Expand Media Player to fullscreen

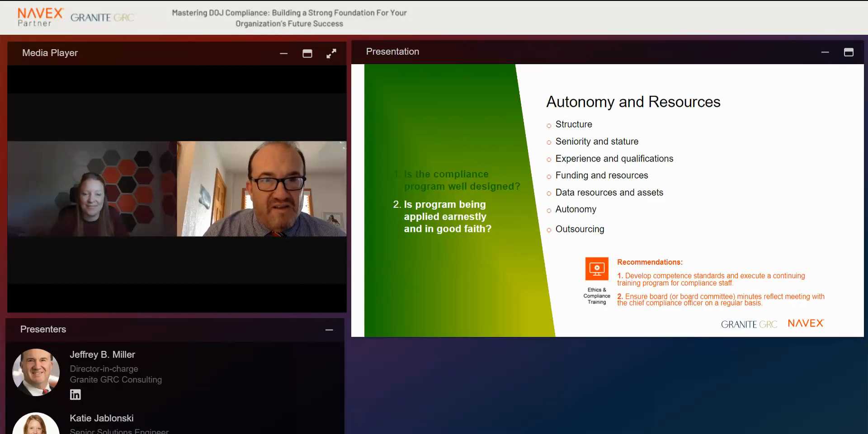[331, 53]
